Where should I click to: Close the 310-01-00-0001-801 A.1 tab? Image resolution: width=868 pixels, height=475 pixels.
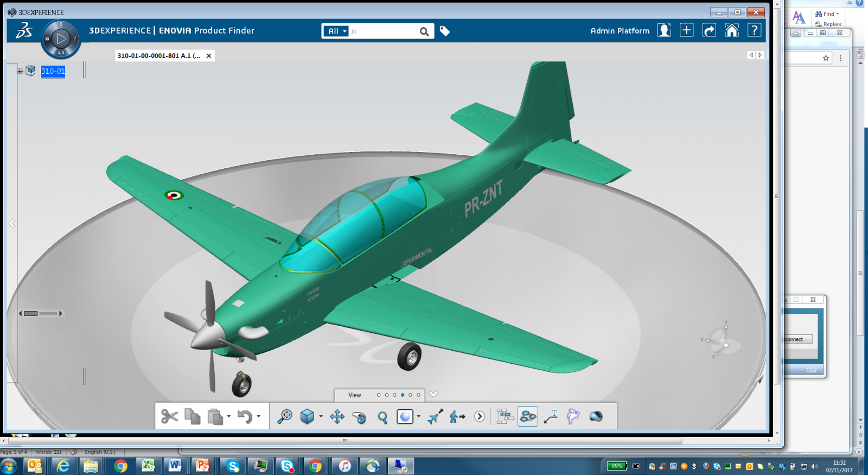click(x=209, y=56)
